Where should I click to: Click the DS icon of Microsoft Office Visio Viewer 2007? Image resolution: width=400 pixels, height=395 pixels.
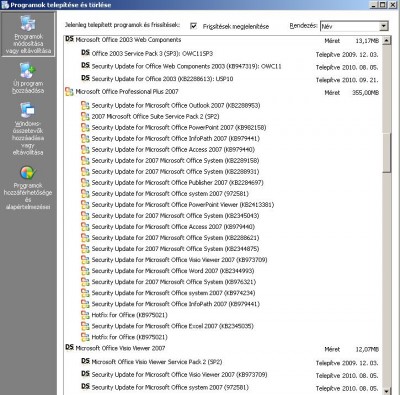click(x=69, y=347)
